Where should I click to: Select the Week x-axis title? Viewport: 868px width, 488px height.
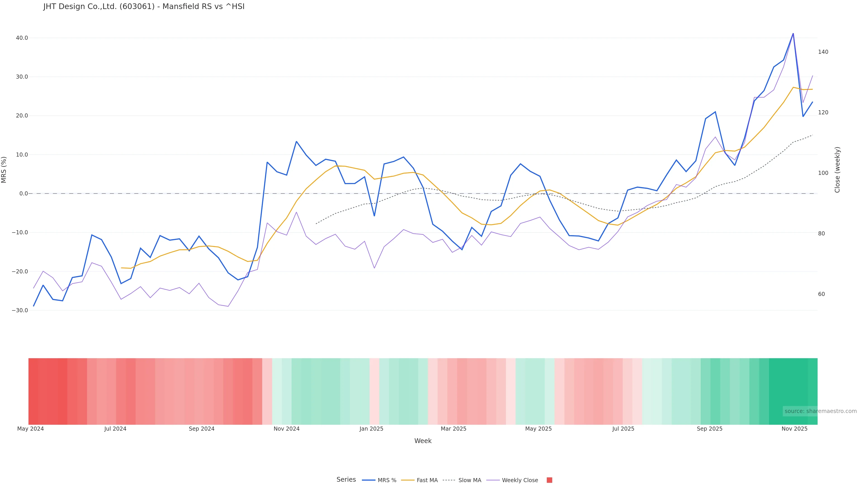click(423, 441)
